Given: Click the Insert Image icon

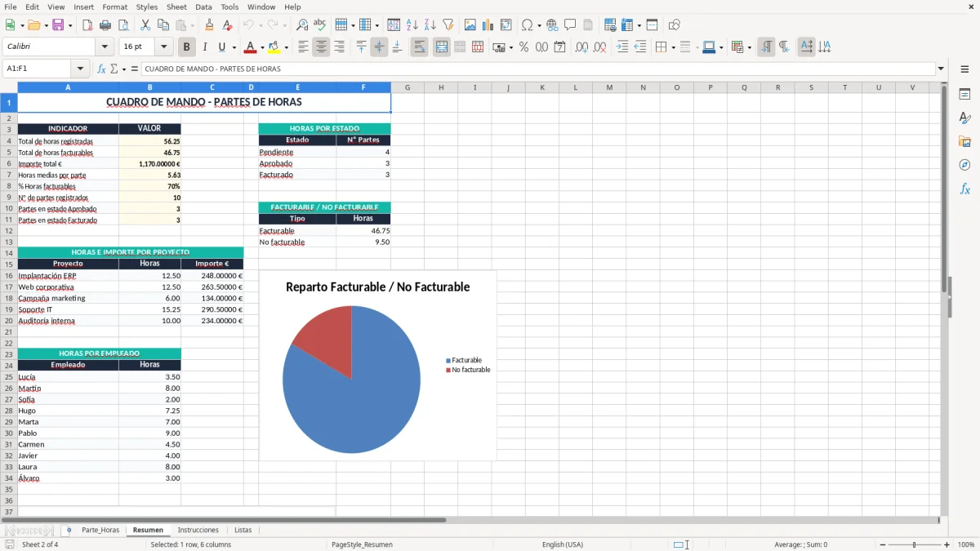Looking at the screenshot, I should [470, 25].
